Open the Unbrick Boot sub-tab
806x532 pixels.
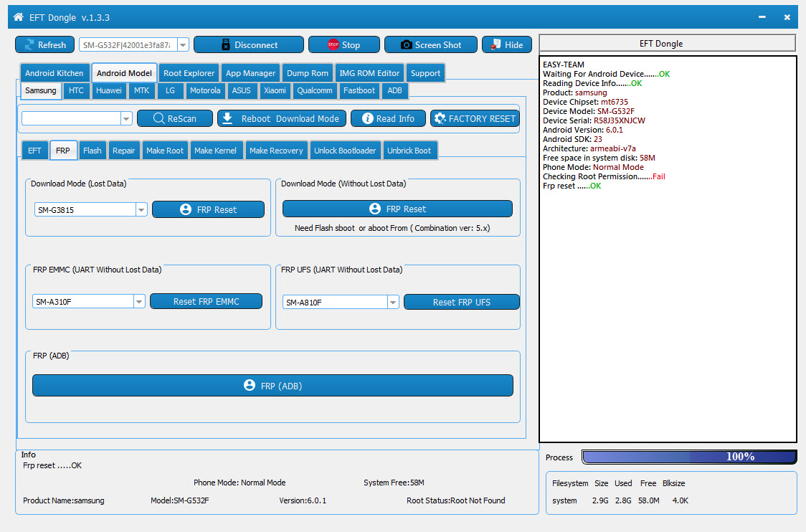pyautogui.click(x=409, y=151)
